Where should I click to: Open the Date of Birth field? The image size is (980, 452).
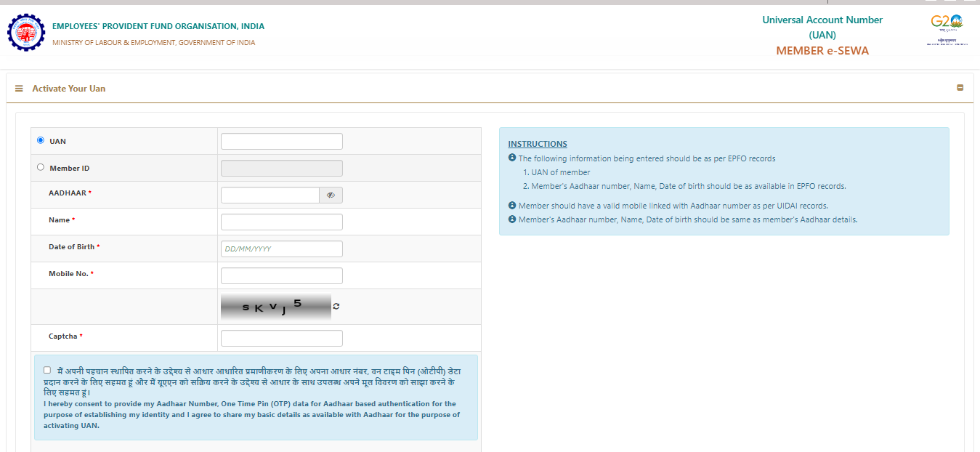(281, 249)
